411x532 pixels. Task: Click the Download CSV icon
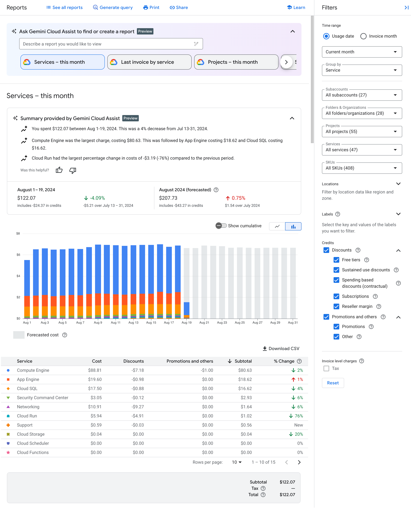pos(264,349)
